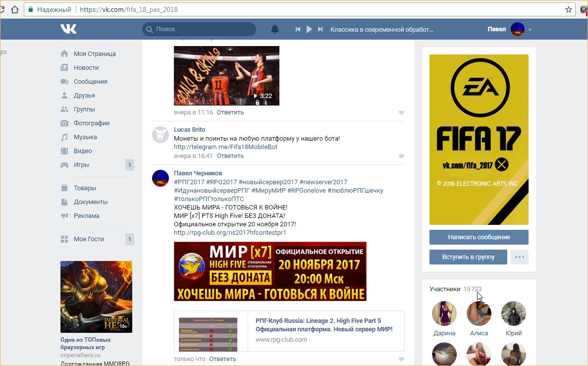The width and height of the screenshot is (588, 366).
Task: Bookmark page with the star icon
Action: [x=569, y=9]
